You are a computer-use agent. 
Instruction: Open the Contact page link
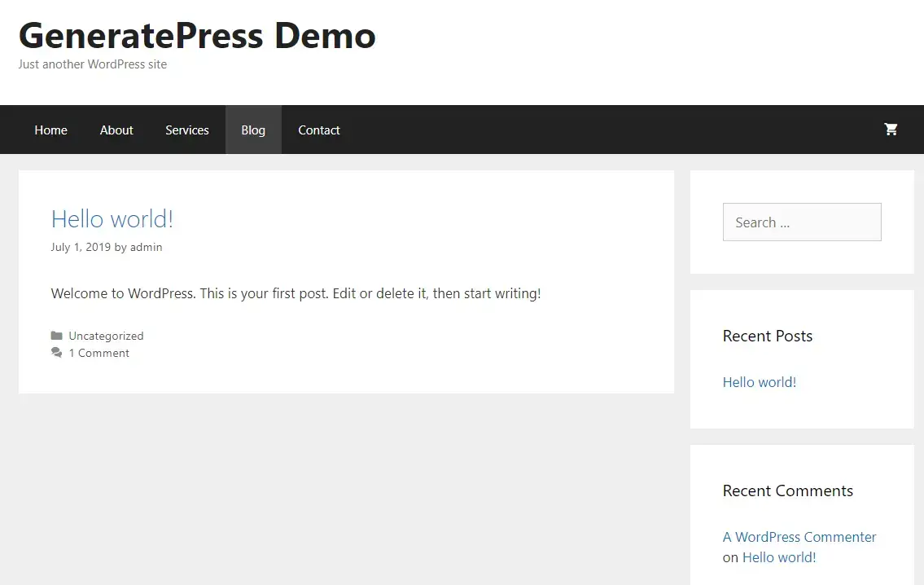319,130
